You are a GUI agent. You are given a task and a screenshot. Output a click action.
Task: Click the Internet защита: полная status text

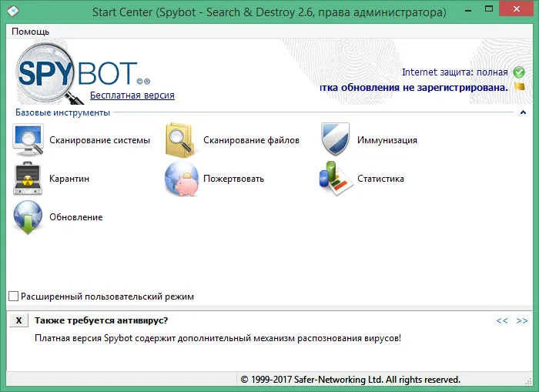455,72
